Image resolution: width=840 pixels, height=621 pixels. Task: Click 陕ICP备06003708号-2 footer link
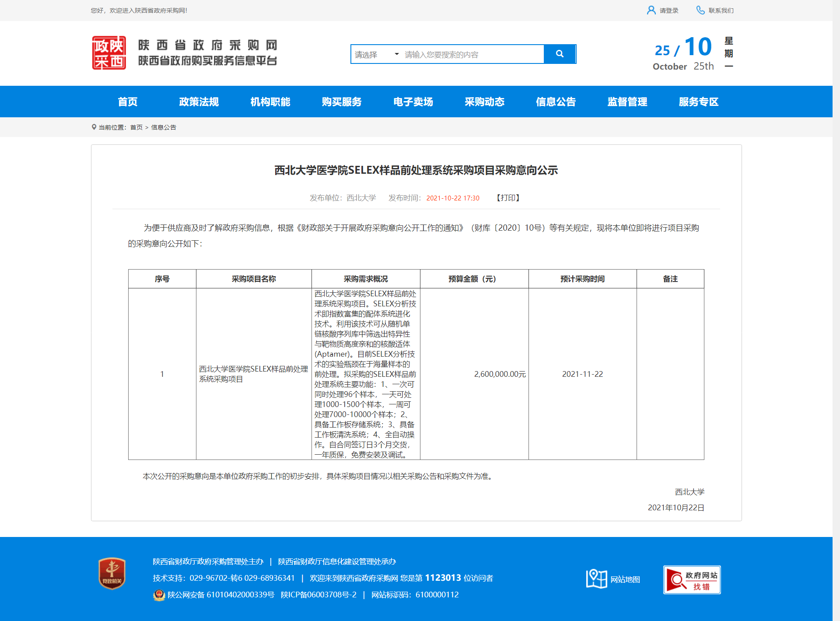tap(318, 595)
